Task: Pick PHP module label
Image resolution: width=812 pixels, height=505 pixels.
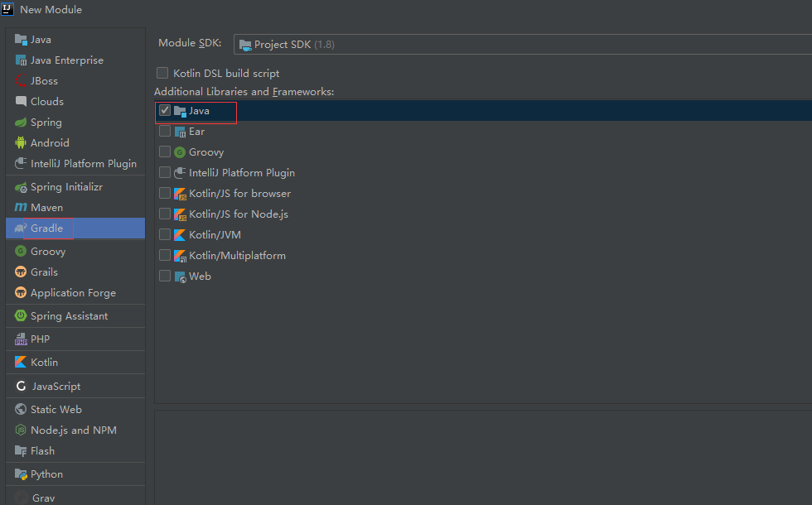Action: point(40,339)
